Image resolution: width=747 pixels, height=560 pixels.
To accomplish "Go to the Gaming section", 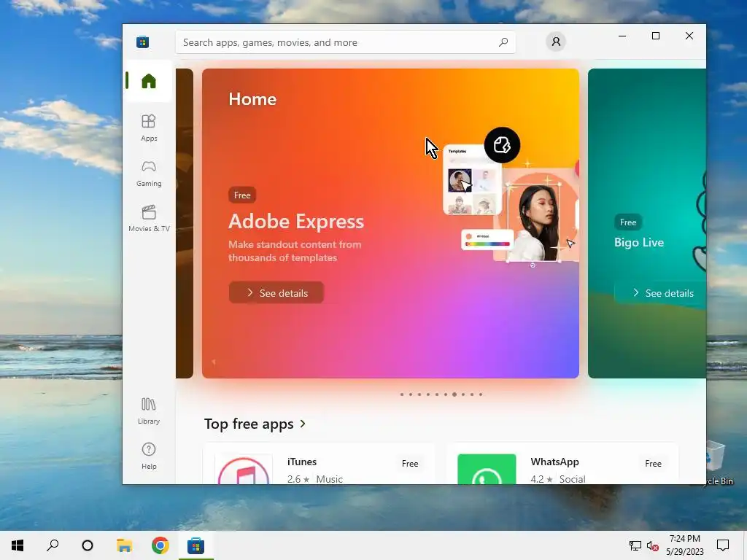I will pyautogui.click(x=149, y=174).
